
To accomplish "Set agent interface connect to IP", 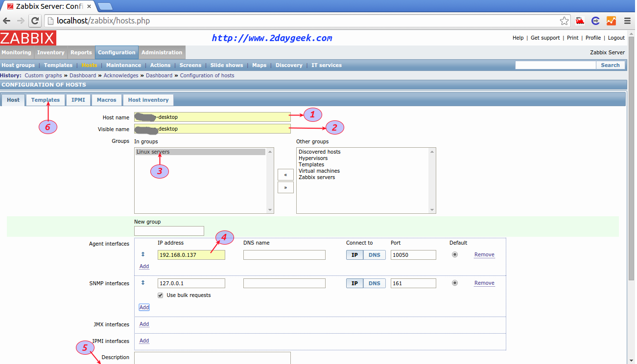I will (354, 255).
